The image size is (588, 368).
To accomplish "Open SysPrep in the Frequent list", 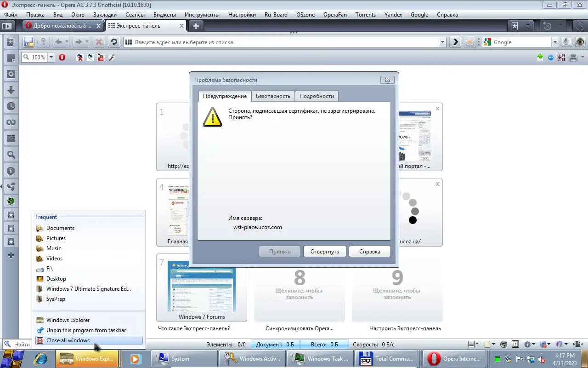I will click(x=89, y=299).
